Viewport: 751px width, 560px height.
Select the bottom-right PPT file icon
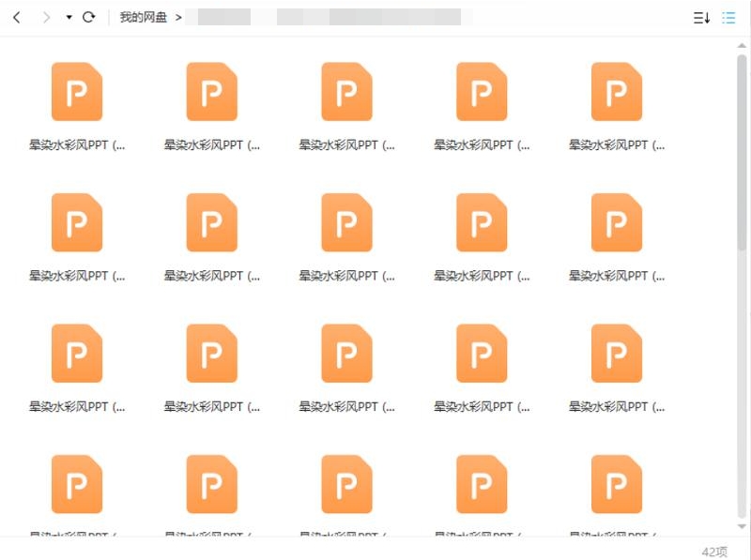pyautogui.click(x=615, y=484)
